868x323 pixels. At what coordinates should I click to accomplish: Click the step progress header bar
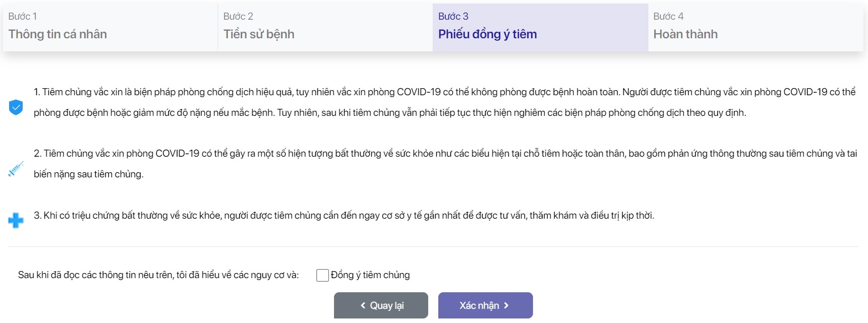pos(433,27)
